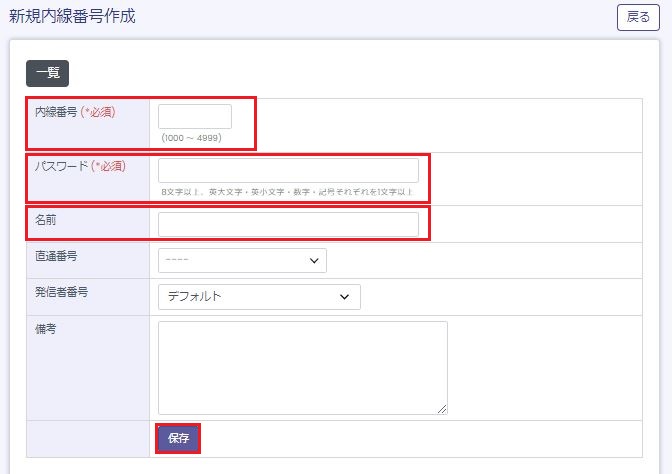Click the 発信者番号 row label
Viewport: 672px width, 474px height.
click(62, 292)
